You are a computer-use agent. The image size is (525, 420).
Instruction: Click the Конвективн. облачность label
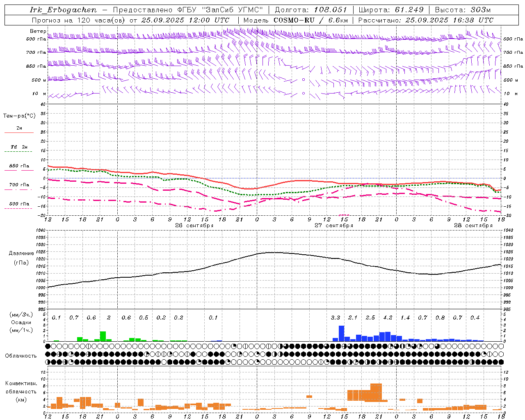pos(21,388)
